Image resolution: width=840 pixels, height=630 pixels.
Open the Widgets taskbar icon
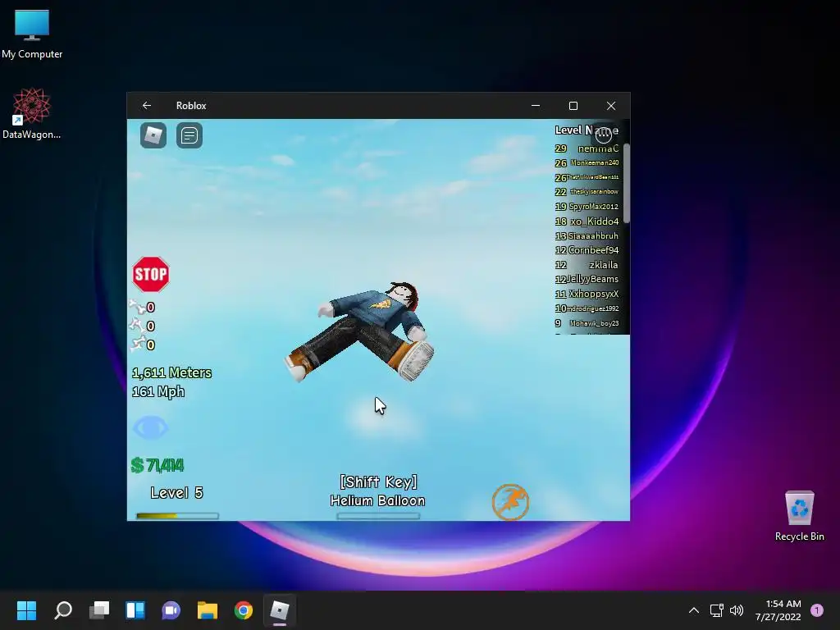tap(135, 610)
